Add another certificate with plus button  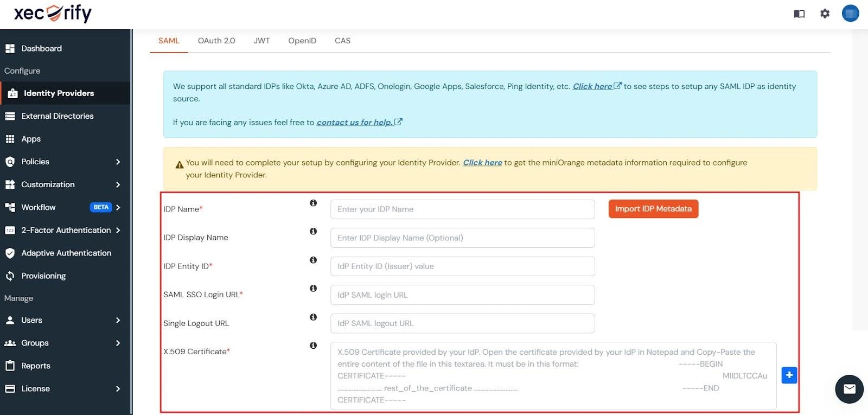click(789, 375)
